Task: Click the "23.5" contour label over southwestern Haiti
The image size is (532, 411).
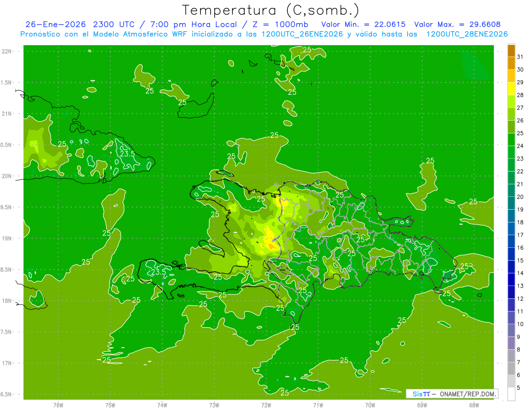Action: click(158, 272)
